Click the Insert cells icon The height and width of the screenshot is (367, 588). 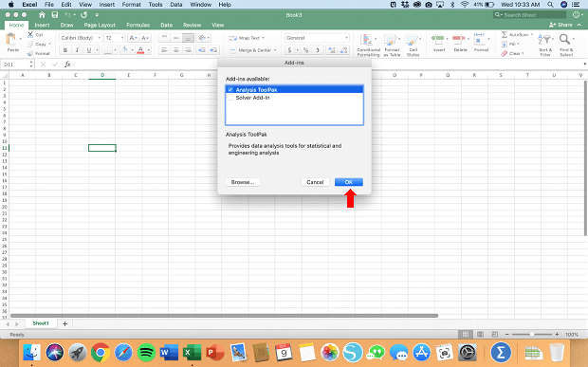pos(437,39)
